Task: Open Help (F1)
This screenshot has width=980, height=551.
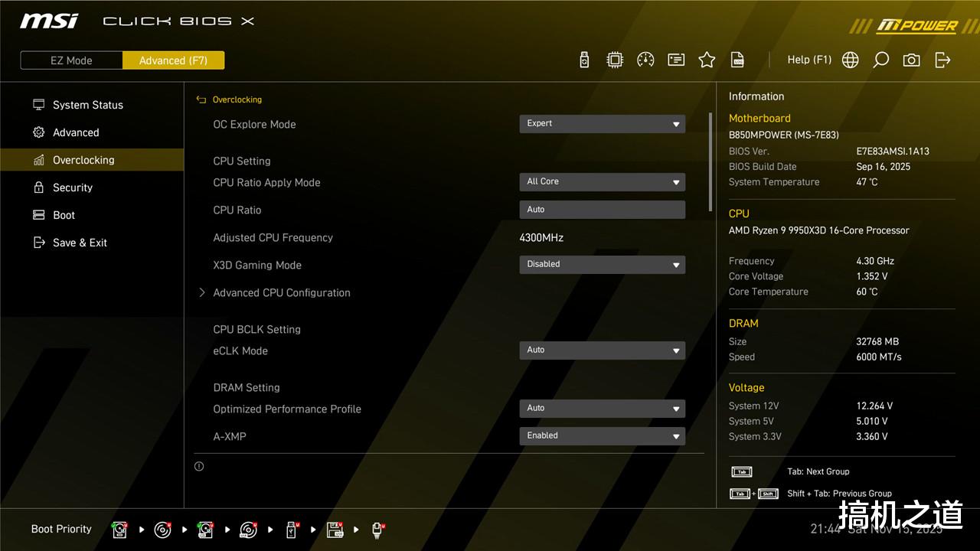Action: [809, 60]
